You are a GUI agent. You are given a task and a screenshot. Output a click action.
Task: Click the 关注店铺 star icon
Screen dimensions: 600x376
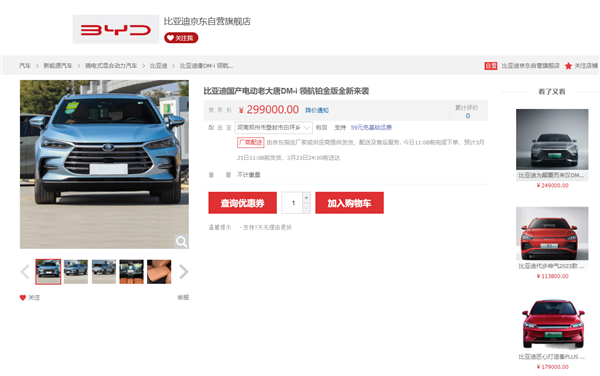point(568,66)
